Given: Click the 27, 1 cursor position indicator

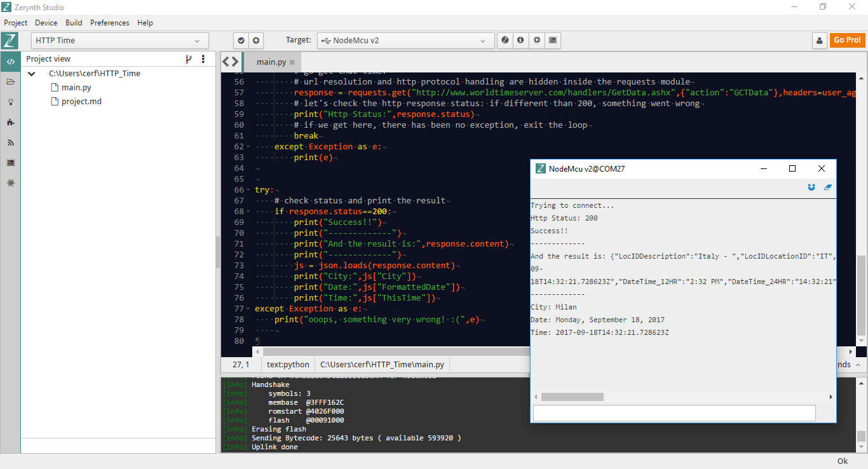Looking at the screenshot, I should point(241,365).
